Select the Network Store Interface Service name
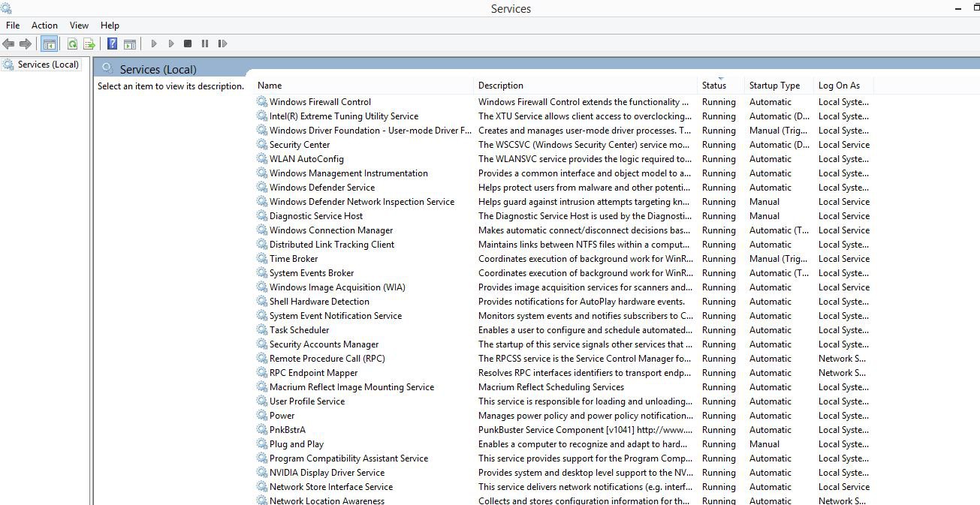Image resolution: width=980 pixels, height=505 pixels. tap(331, 487)
